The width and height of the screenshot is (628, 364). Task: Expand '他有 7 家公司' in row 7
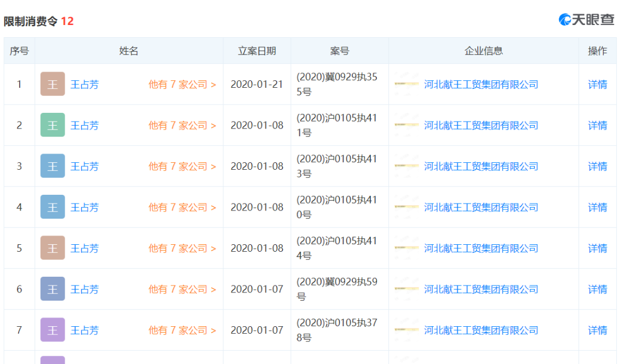click(182, 330)
